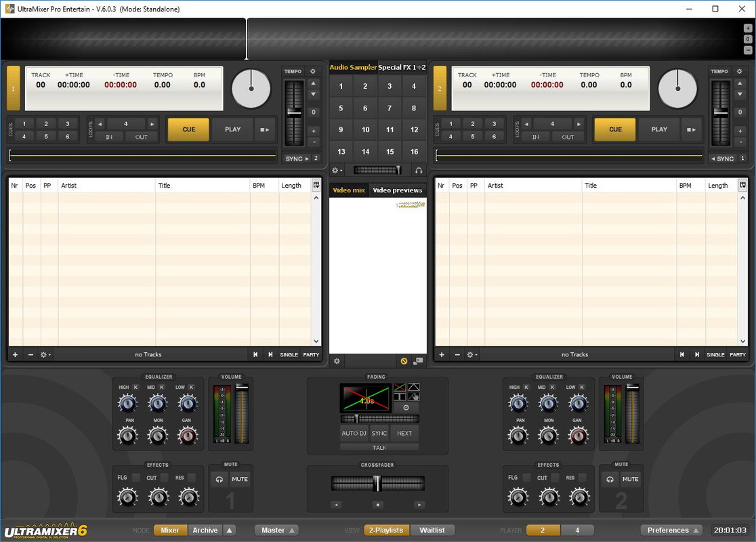This screenshot has height=542, width=756.
Task: Enable PARTY mode on right playlist
Action: pyautogui.click(x=737, y=354)
